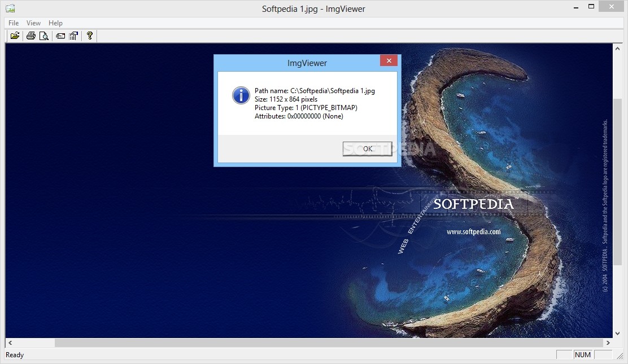This screenshot has height=364, width=628.
Task: Click the 'Picture Type: 1 (PICTYPE_BITMAP)' text
Action: point(306,108)
